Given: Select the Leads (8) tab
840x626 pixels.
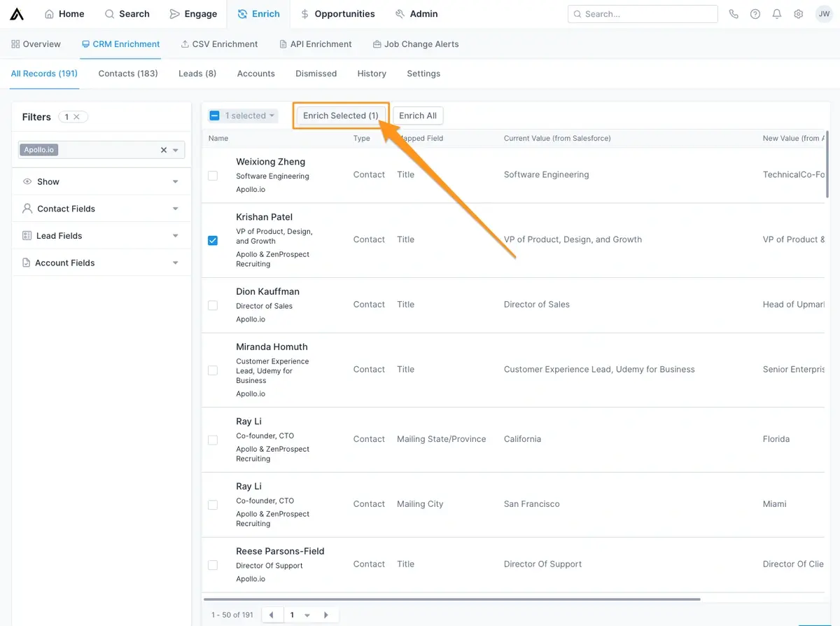Looking at the screenshot, I should tap(197, 74).
